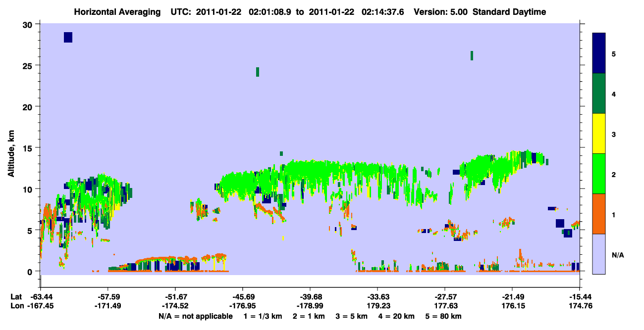
Task: Click the orange level 1 colorbar segment
Action: pos(599,214)
